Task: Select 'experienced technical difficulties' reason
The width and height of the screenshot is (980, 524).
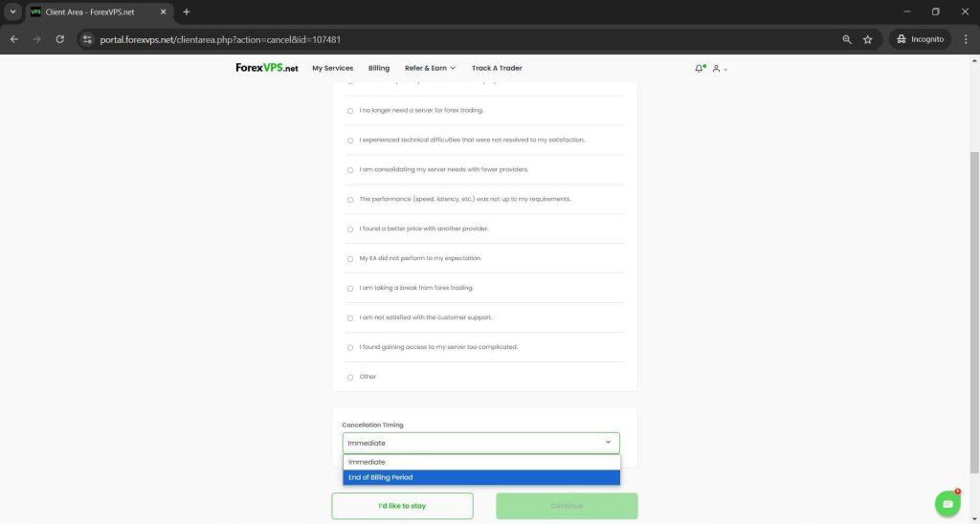Action: 350,141
